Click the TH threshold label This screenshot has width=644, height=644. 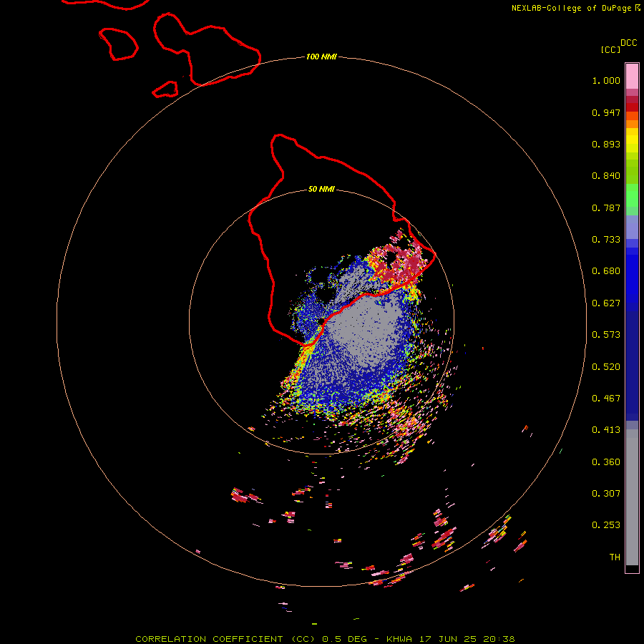[615, 557]
